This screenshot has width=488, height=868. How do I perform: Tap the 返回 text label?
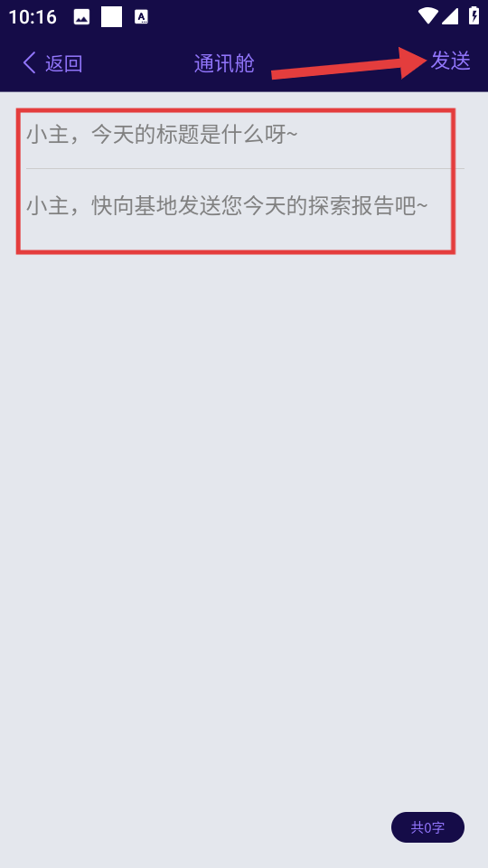[63, 63]
